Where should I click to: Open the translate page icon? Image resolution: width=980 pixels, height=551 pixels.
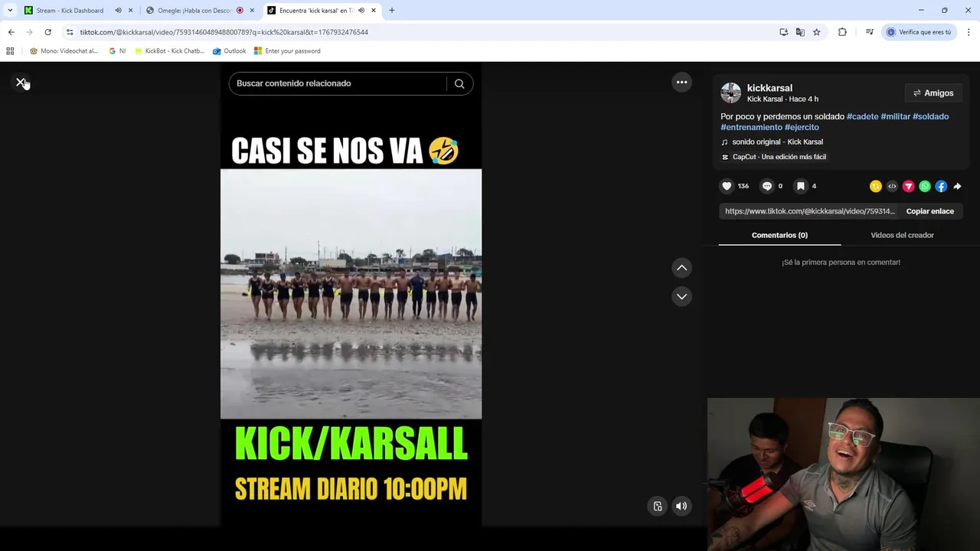click(x=800, y=32)
